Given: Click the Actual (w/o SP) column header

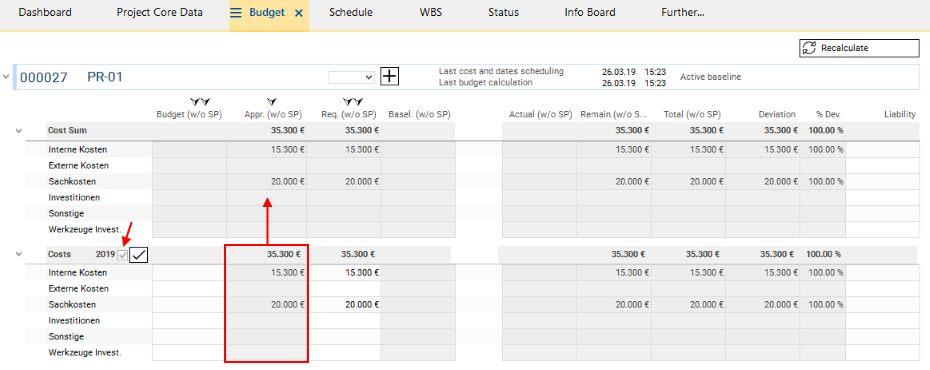Looking at the screenshot, I should click(x=540, y=114).
